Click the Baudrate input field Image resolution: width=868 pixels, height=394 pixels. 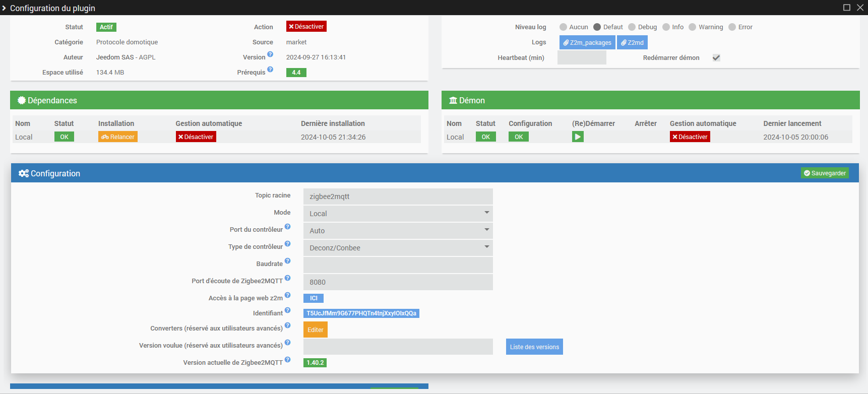[x=398, y=265]
